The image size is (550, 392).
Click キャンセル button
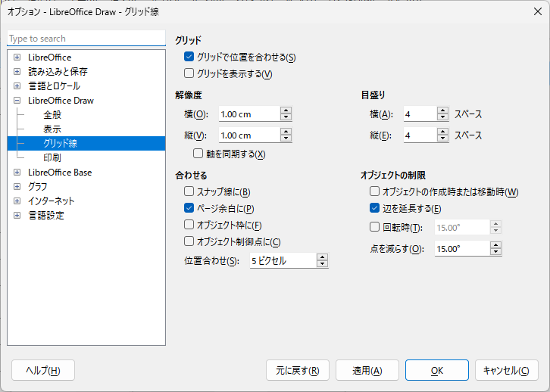[x=507, y=370]
